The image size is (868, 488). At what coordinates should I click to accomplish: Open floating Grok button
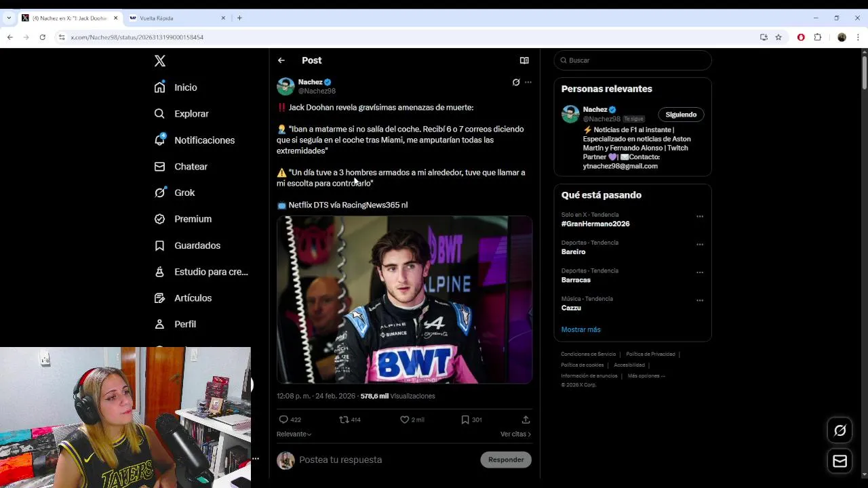click(840, 430)
